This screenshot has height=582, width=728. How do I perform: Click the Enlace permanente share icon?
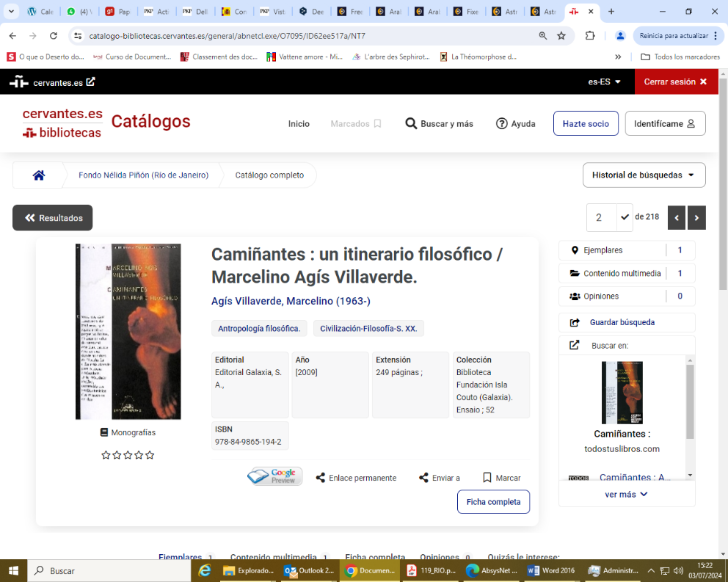tap(320, 477)
